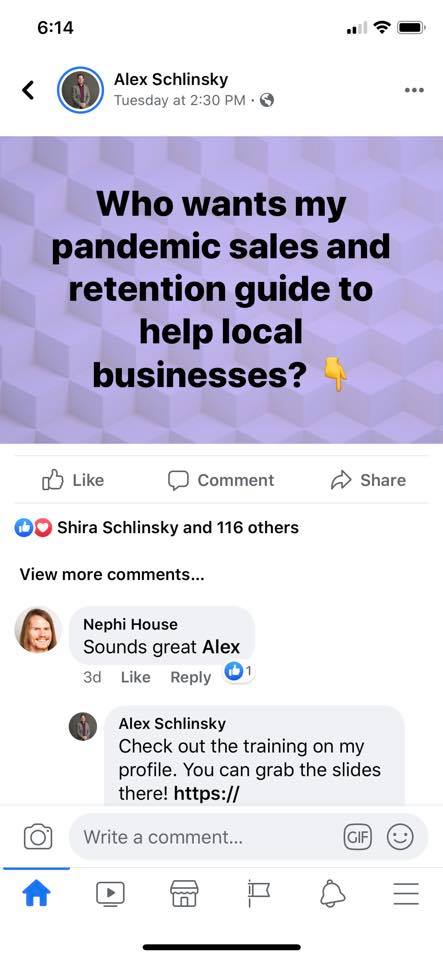Share the post using Share button

[368, 481]
